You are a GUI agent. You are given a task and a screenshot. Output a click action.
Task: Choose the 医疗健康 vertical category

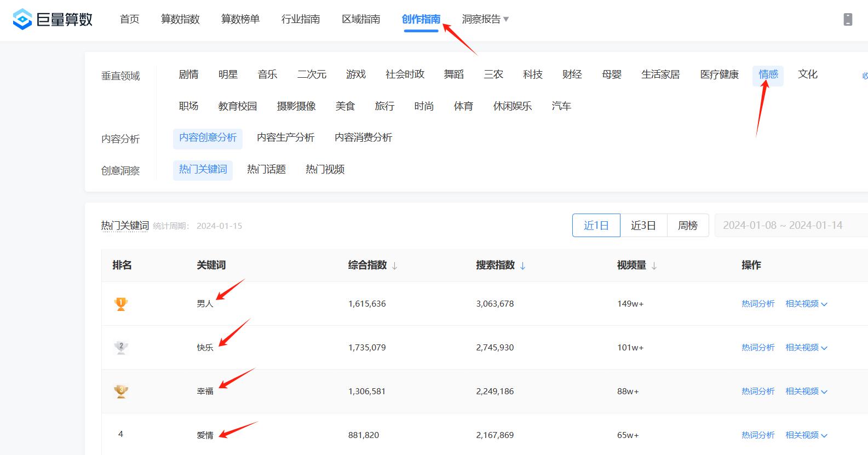click(719, 74)
